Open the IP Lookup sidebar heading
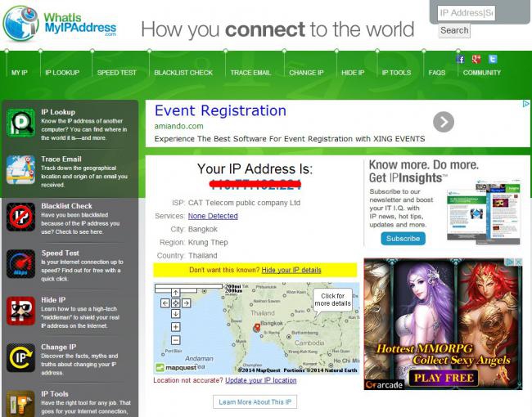Image resolution: width=532 pixels, height=417 pixels. tap(58, 112)
